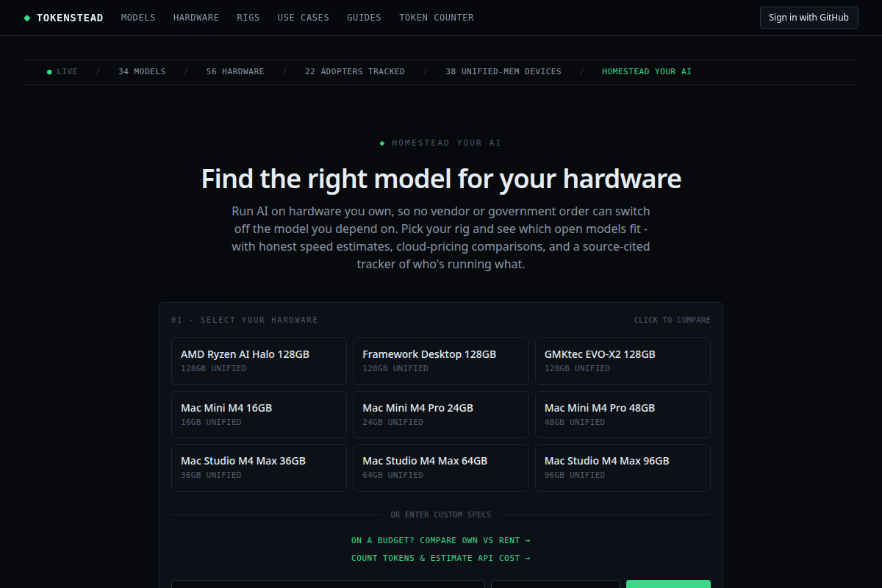The image size is (882, 588).
Task: Click the OR ENTER CUSTOM SPECS label
Action: coord(441,515)
